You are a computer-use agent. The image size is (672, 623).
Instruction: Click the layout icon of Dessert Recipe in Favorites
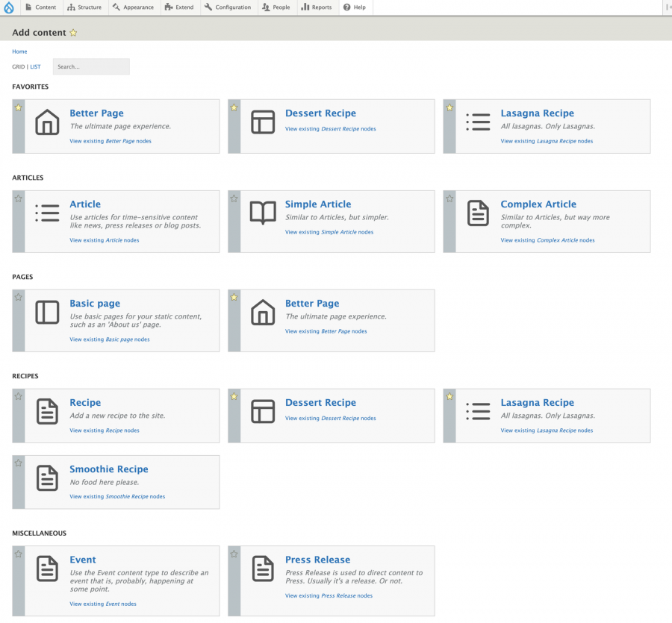(263, 122)
